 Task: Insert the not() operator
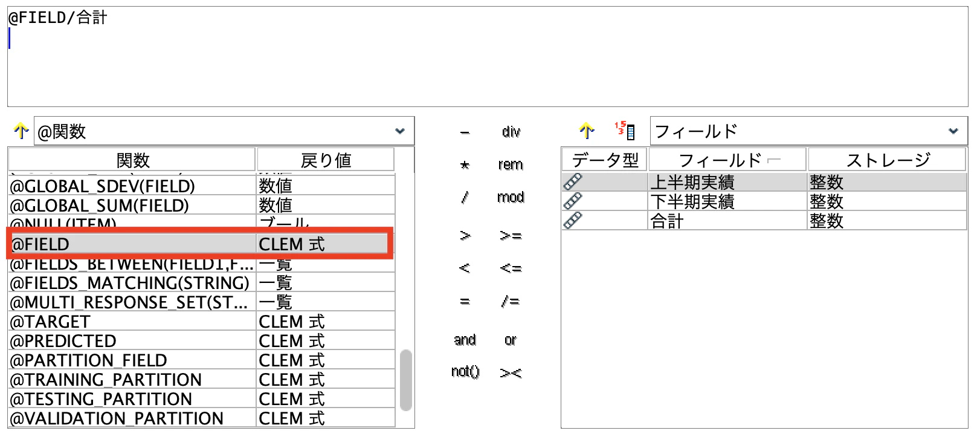click(x=465, y=371)
